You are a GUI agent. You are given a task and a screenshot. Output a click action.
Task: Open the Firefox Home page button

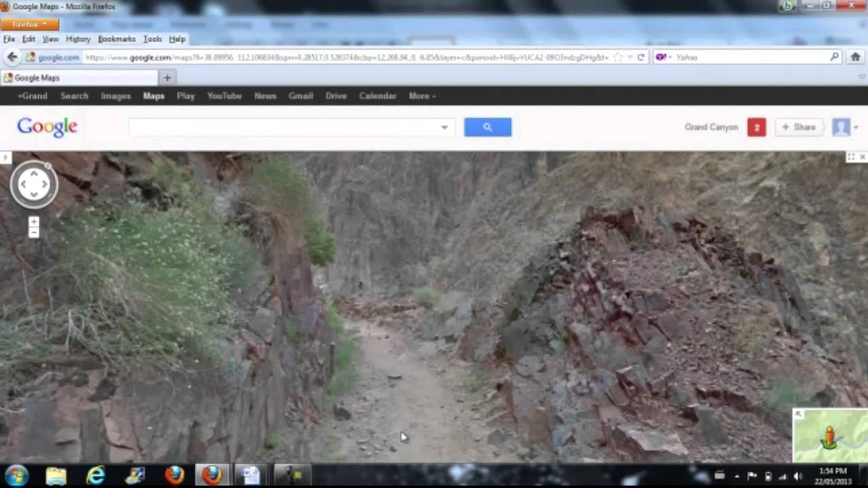[x=855, y=57]
